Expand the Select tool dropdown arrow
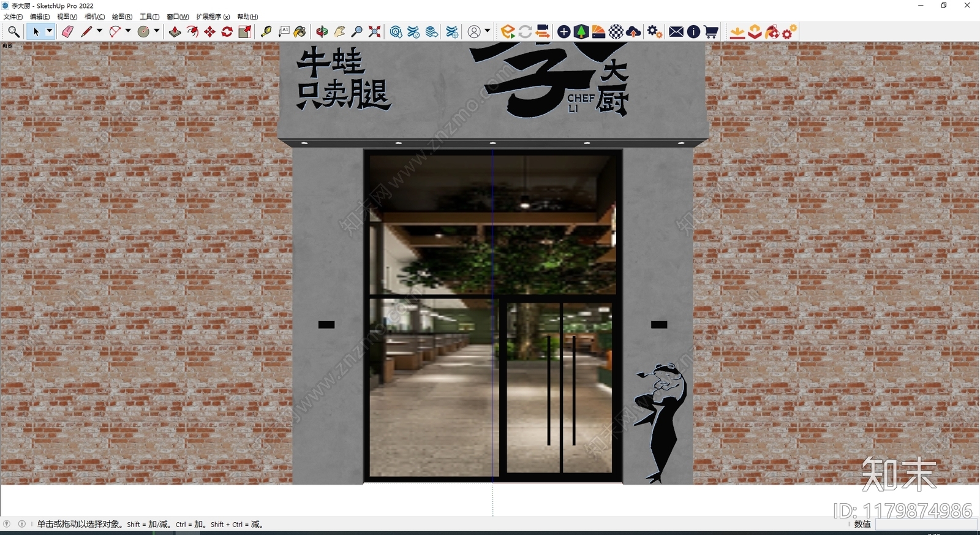The image size is (980, 535). click(x=50, y=31)
